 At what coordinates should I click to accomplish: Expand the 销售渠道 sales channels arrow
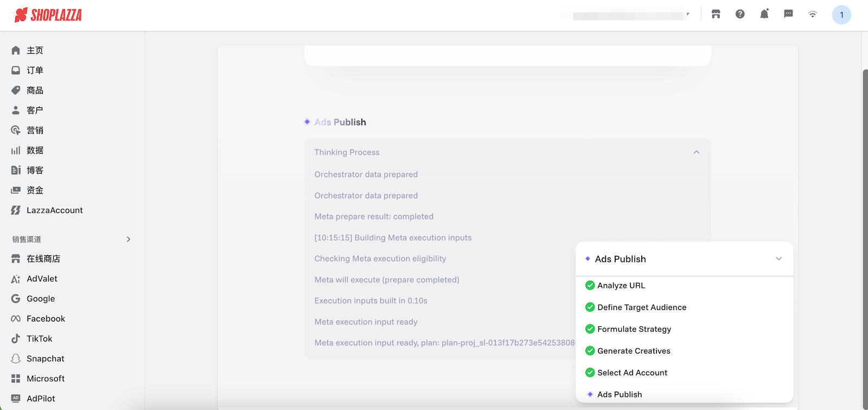pos(129,239)
